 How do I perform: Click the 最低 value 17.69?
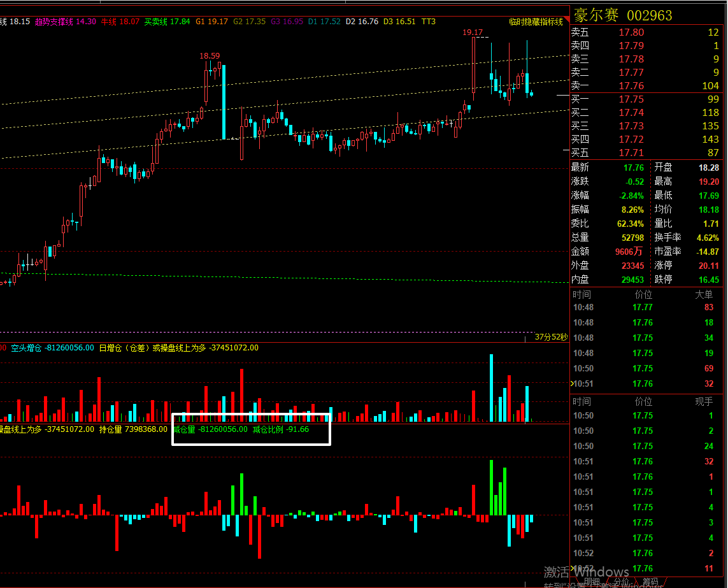click(709, 196)
